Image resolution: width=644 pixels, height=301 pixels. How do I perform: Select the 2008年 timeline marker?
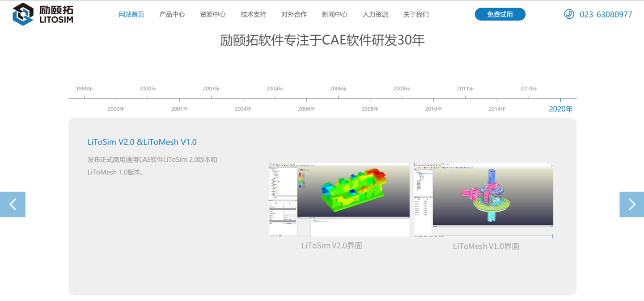pos(402,89)
